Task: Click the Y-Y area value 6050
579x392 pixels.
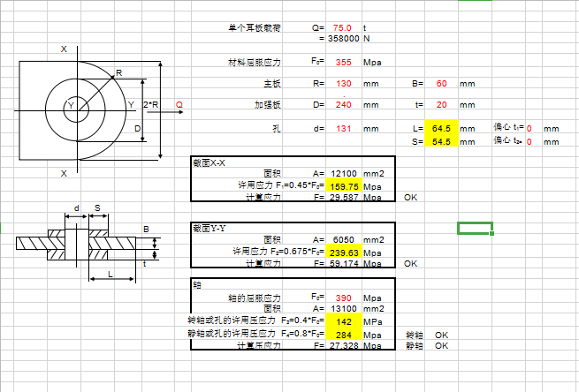Action: (343, 240)
